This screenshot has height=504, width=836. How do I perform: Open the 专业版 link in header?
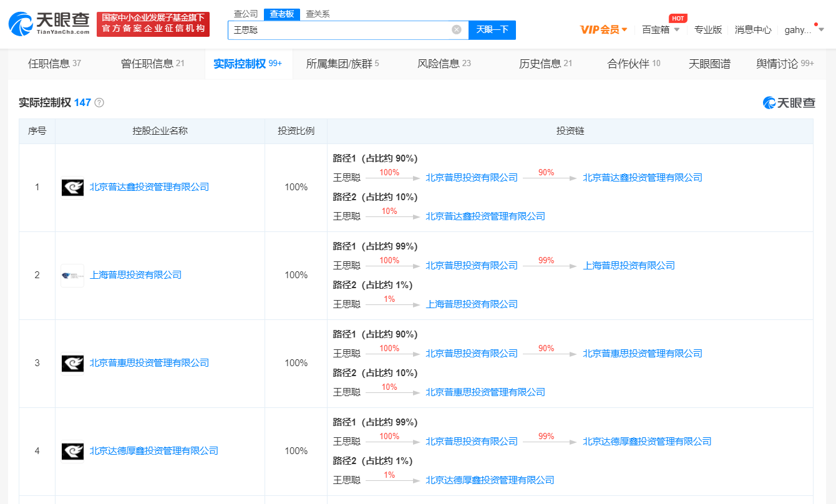coord(708,29)
